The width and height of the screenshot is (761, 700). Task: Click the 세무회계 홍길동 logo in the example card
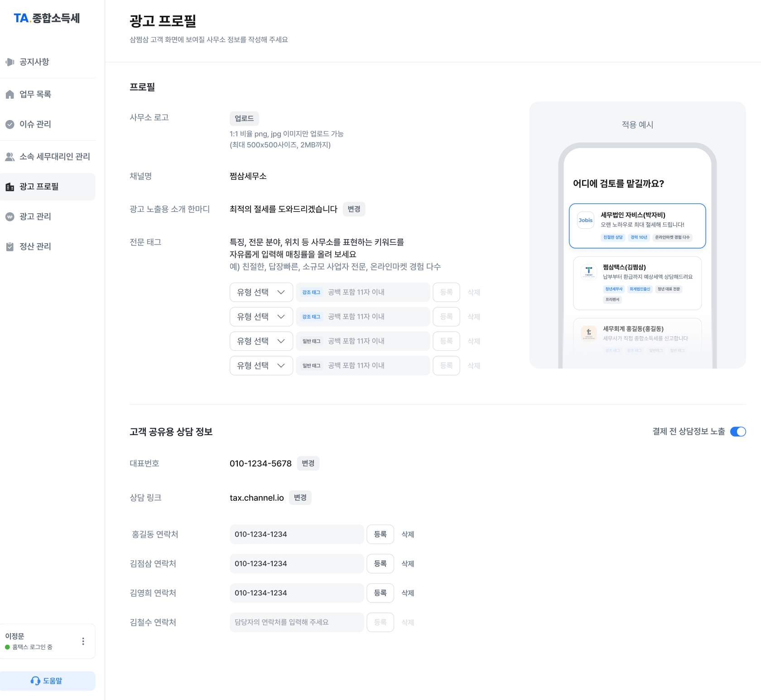589,333
